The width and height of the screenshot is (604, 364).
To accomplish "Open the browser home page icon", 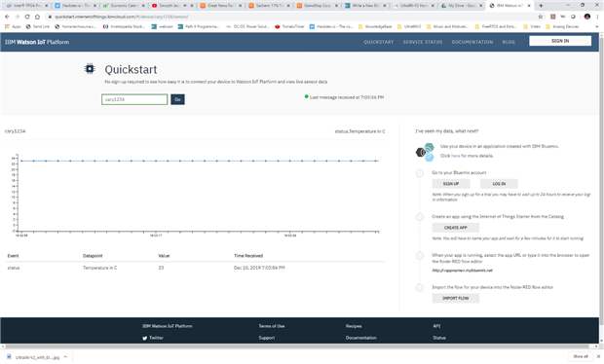I will tap(37, 17).
